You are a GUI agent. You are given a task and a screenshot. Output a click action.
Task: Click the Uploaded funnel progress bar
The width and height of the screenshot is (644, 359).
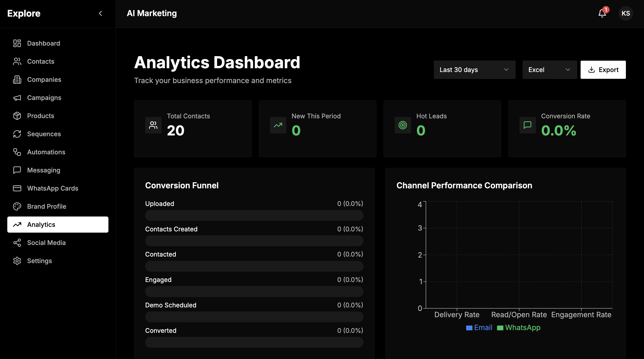[x=254, y=216]
